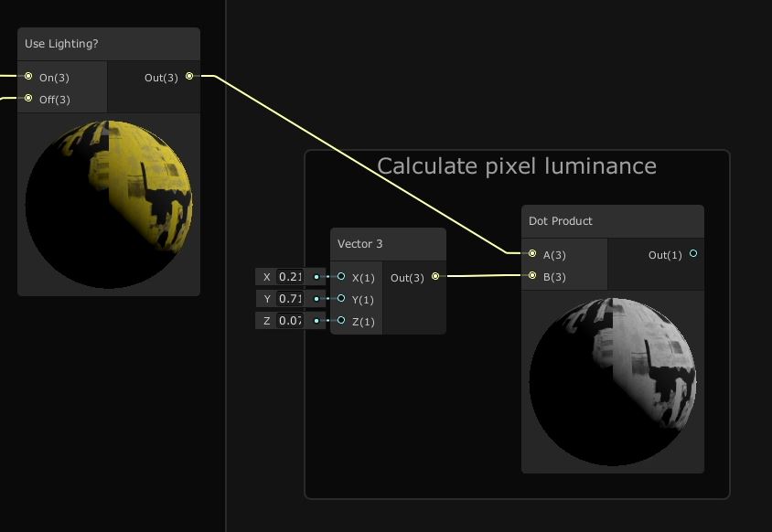Click the Off(3) input port
Image resolution: width=772 pixels, height=532 pixels.
(28, 100)
